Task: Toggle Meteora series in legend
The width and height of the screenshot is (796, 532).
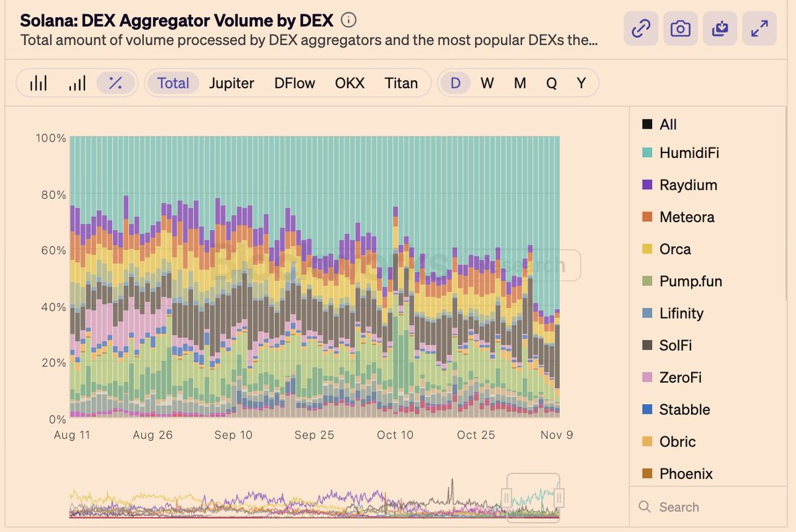Action: (678, 217)
